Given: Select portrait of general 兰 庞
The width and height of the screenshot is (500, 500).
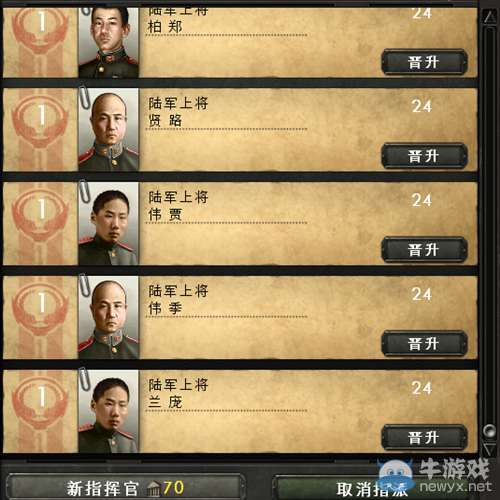Looking at the screenshot, I should [108, 411].
